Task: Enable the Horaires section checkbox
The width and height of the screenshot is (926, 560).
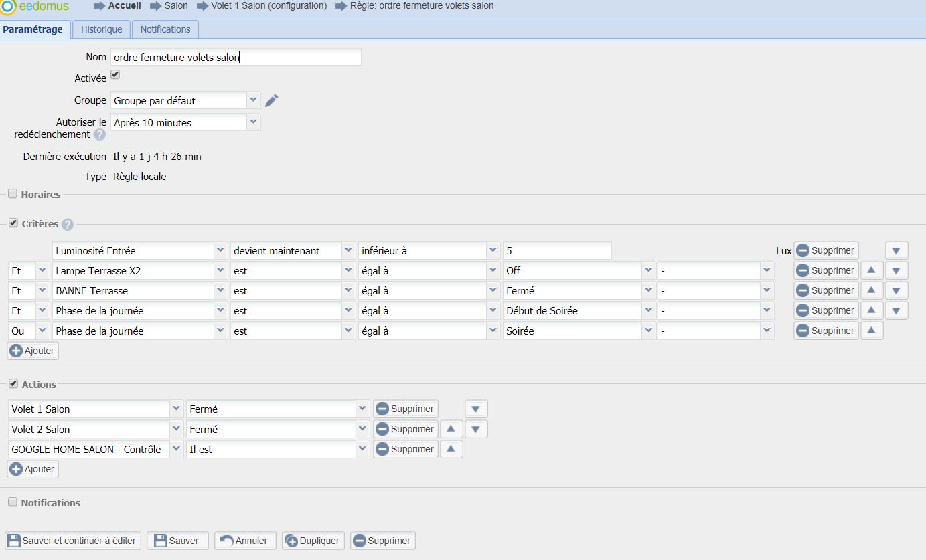Action: 13,194
